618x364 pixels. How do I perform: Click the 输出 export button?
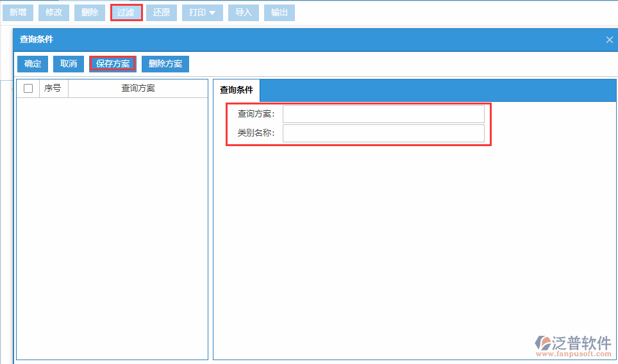point(280,13)
